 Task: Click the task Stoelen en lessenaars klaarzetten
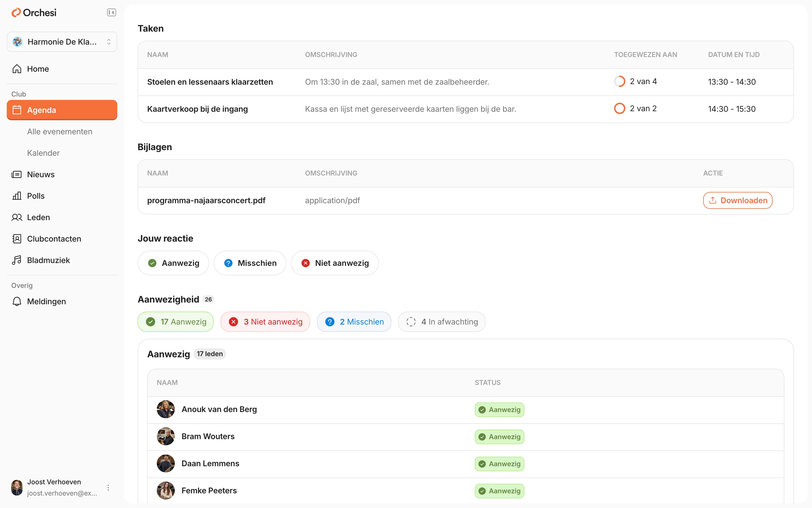tap(210, 82)
